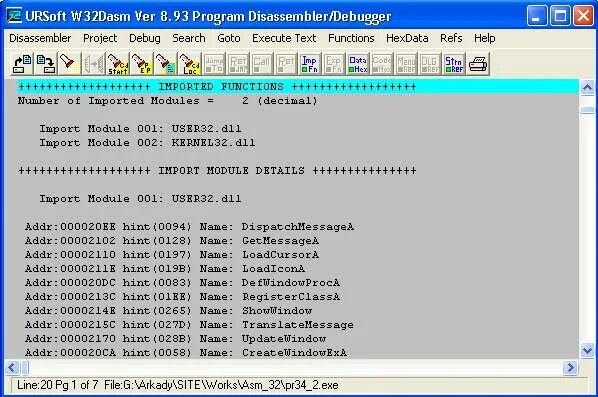The height and width of the screenshot is (397, 598).
Task: Select the TranslateMessage import line
Action: (x=190, y=325)
